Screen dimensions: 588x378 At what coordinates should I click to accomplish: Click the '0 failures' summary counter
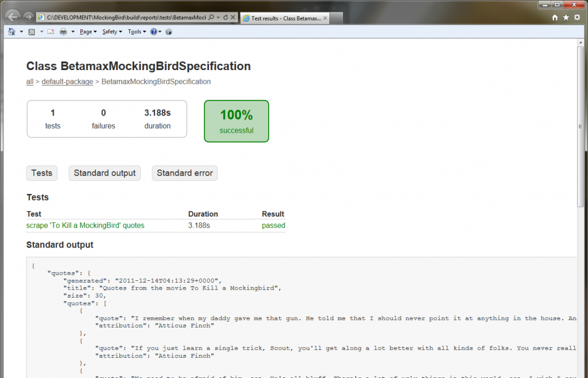pyautogui.click(x=103, y=119)
